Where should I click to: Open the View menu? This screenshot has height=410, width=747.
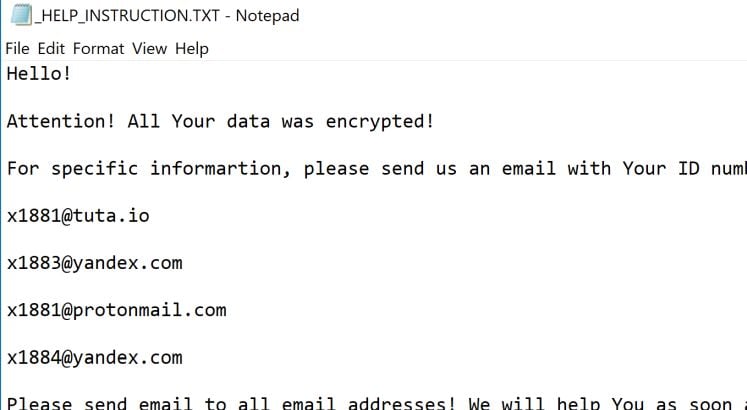[149, 48]
